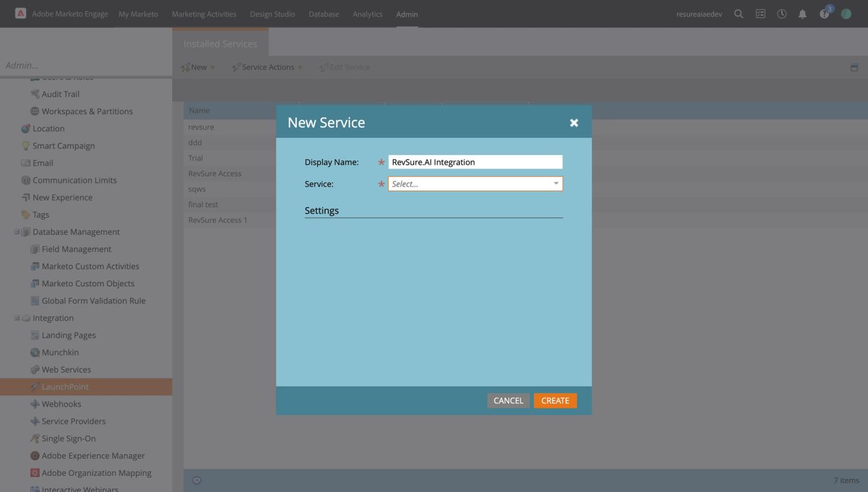Open the checklist icon in the top bar
Viewport: 868px width, 492px height.
click(x=760, y=14)
